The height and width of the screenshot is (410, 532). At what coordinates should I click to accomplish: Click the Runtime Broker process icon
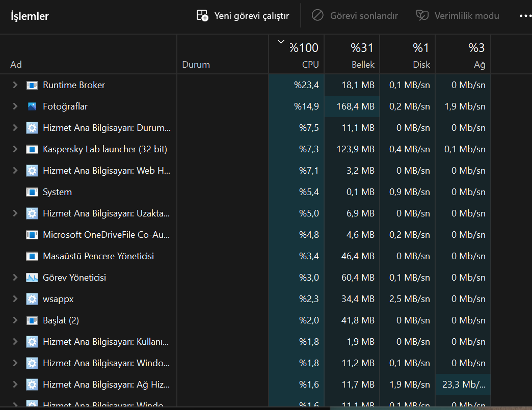tap(32, 85)
